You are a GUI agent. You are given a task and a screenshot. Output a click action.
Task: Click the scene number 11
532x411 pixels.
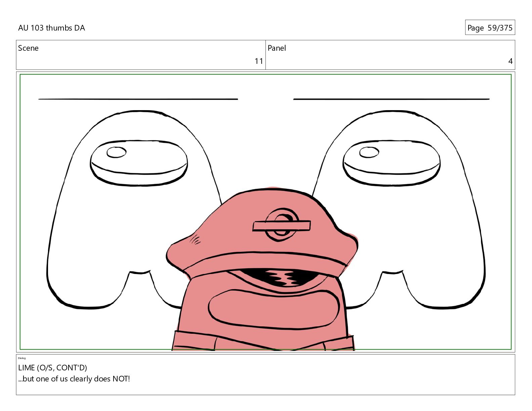coord(259,61)
